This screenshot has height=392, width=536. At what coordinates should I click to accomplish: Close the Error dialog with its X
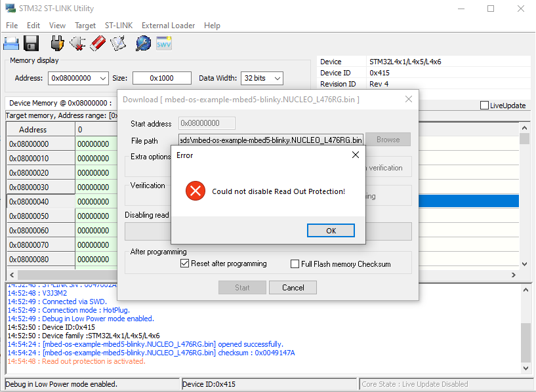click(x=356, y=155)
